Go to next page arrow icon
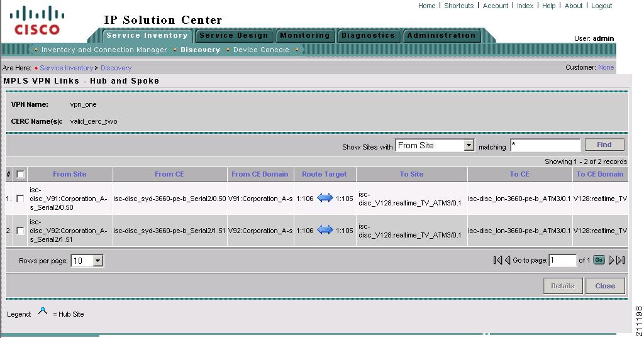The width and height of the screenshot is (644, 338). click(611, 260)
